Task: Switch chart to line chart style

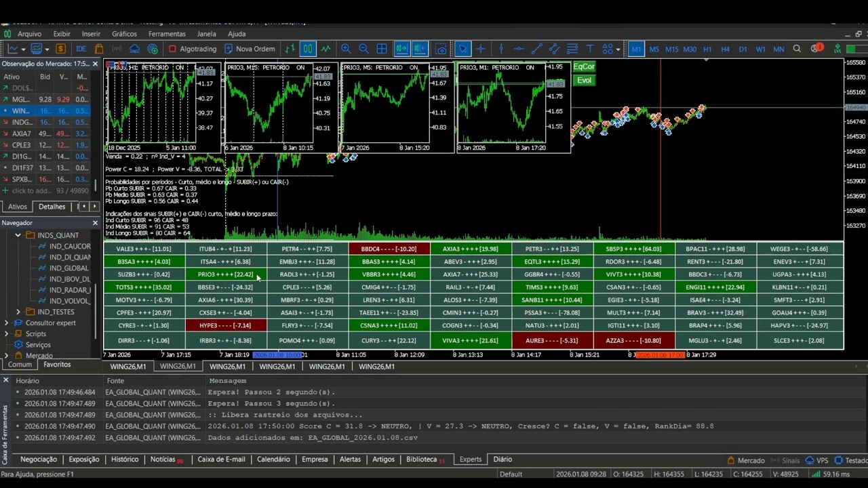Action: 326,49
